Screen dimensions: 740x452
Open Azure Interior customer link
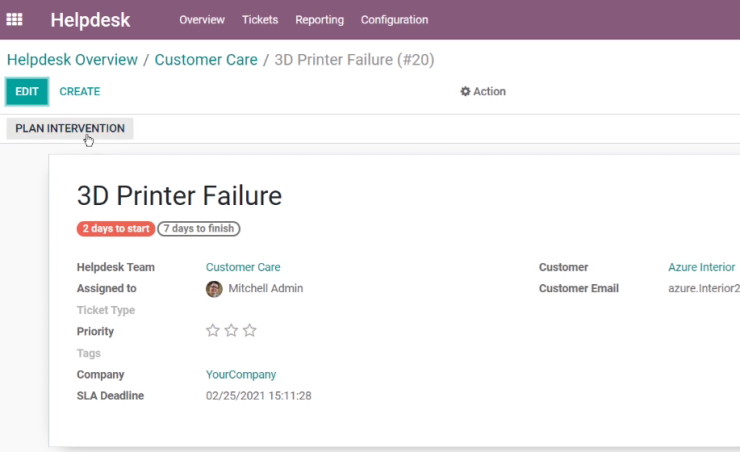701,267
